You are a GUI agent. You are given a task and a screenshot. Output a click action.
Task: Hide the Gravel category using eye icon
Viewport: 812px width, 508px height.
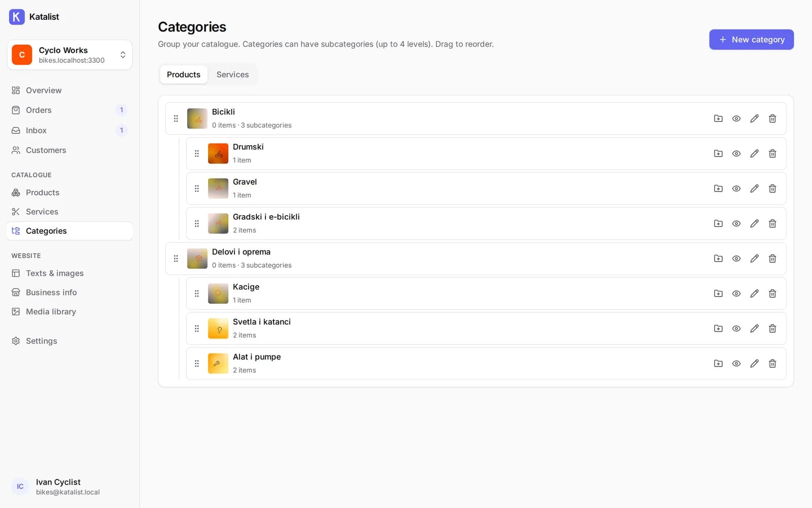(x=736, y=188)
